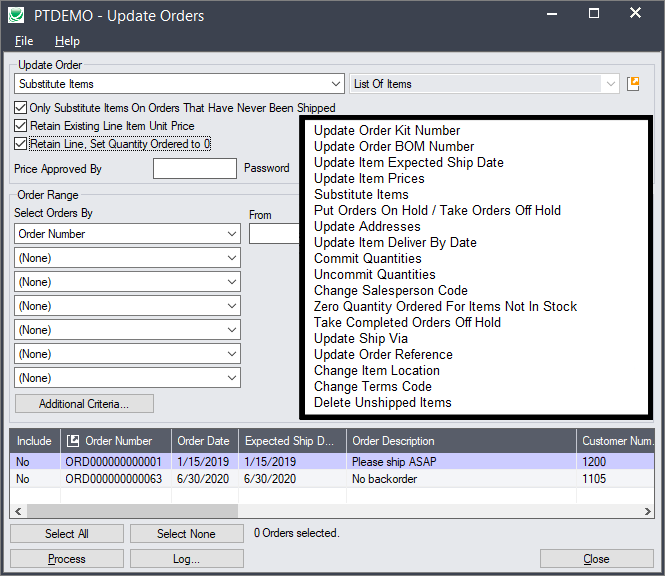This screenshot has height=576, width=665.
Task: Click the Price Approved By text field
Action: tap(194, 169)
